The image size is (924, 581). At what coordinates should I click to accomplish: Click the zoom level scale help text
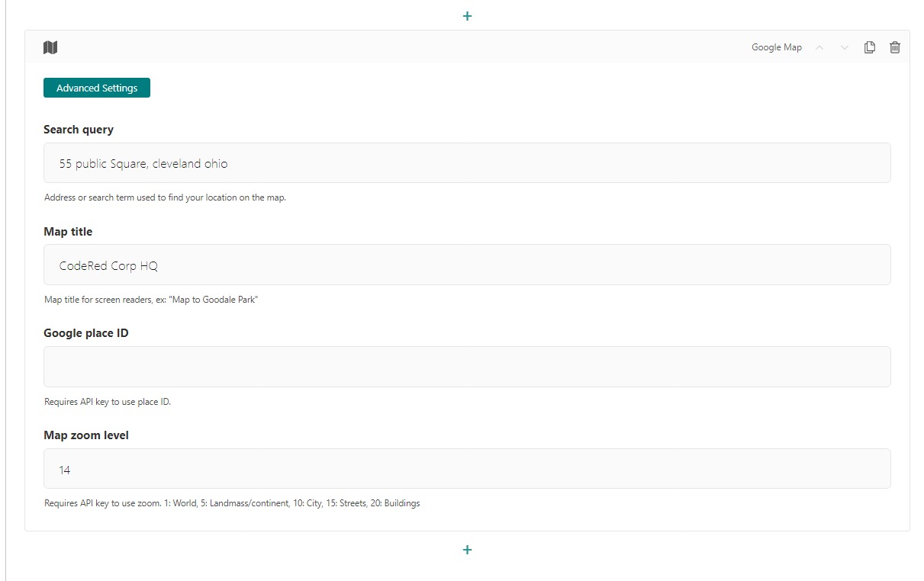point(232,503)
